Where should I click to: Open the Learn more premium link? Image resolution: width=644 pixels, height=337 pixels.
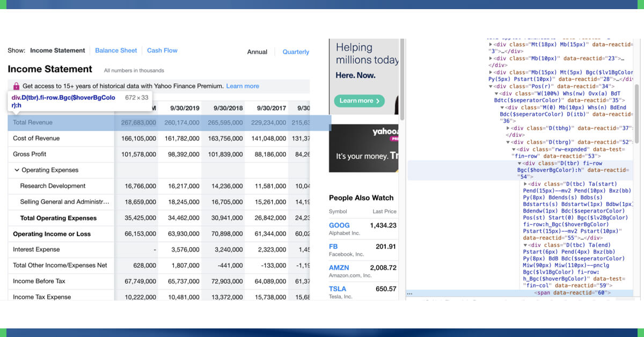pyautogui.click(x=243, y=86)
